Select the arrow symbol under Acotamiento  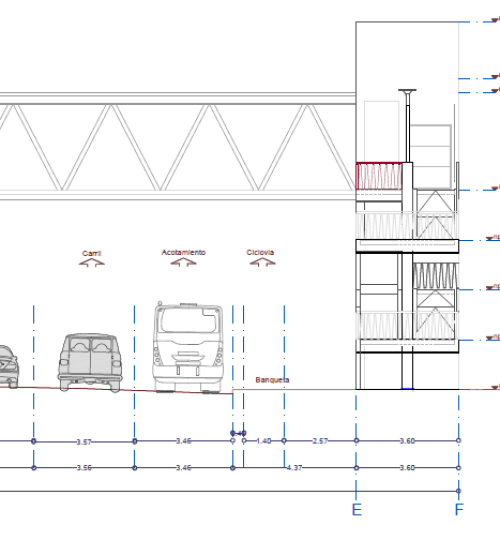pos(184,262)
